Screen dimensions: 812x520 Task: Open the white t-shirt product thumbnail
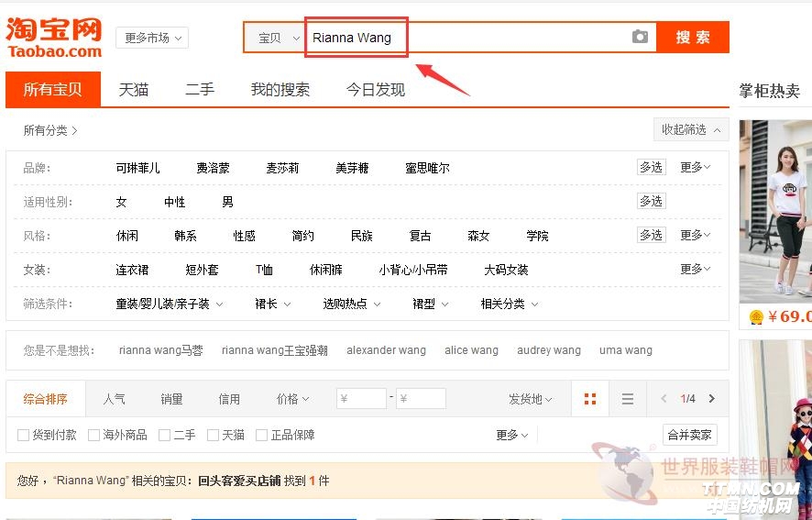tap(775, 211)
